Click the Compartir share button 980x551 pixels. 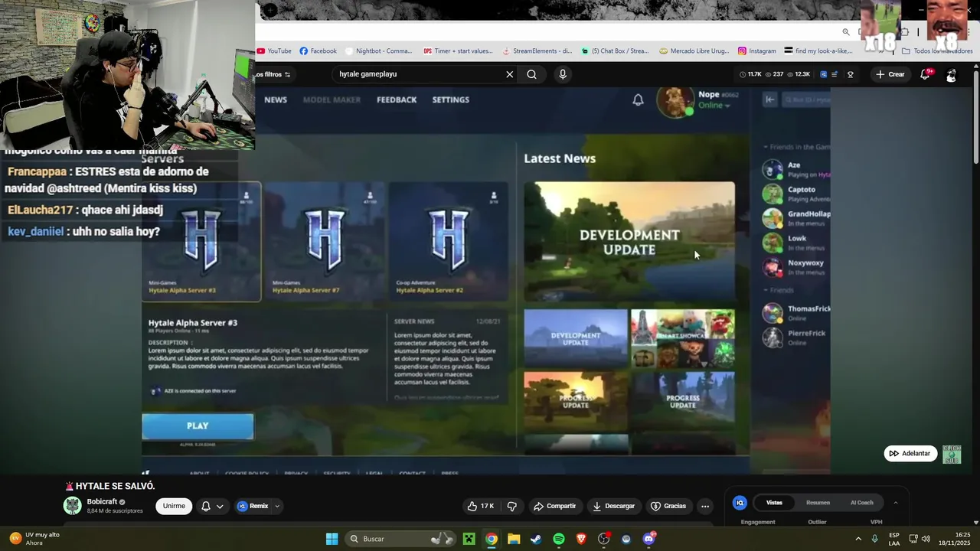point(554,506)
